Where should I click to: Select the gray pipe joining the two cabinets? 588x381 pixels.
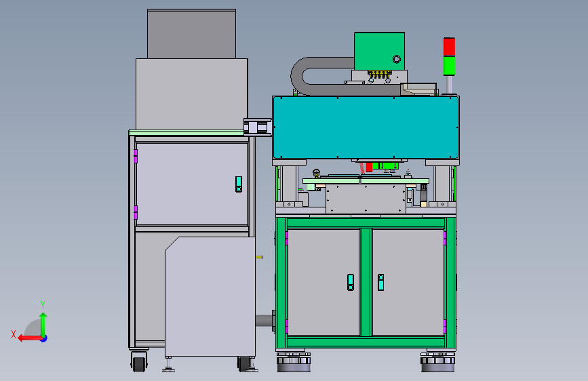click(264, 321)
